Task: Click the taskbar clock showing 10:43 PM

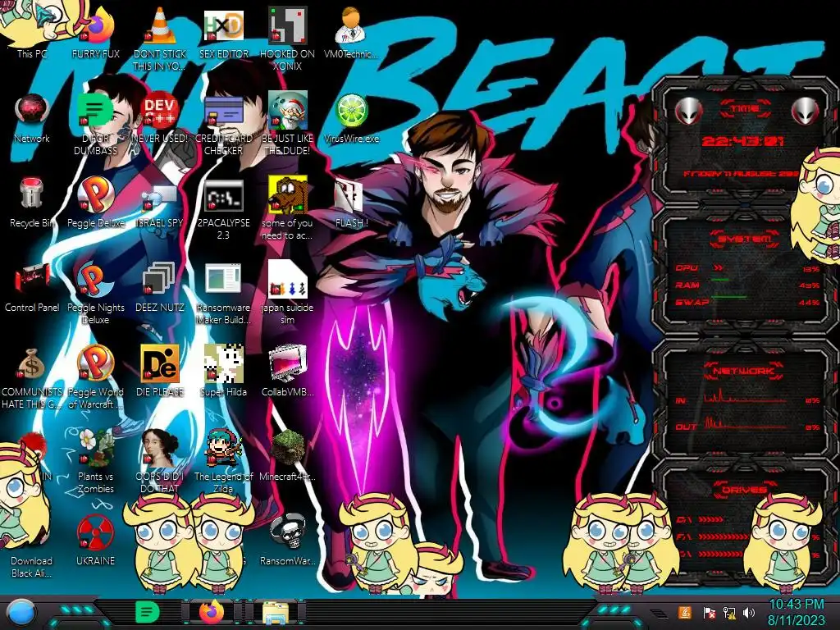Action: 797,612
